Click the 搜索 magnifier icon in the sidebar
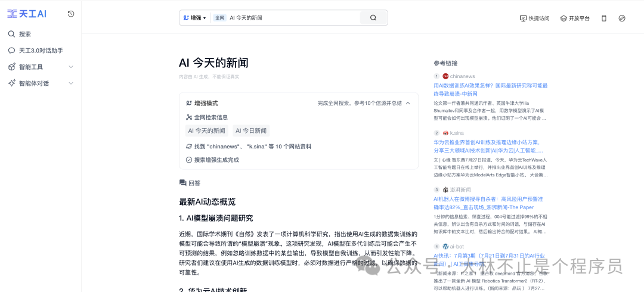This screenshot has height=292, width=644. click(x=11, y=34)
